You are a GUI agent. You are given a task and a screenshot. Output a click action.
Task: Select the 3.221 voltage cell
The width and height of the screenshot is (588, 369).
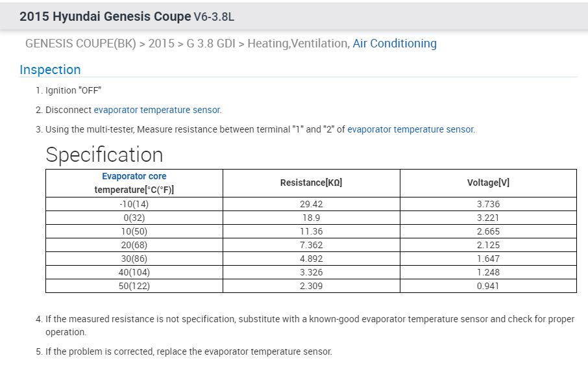click(x=488, y=218)
